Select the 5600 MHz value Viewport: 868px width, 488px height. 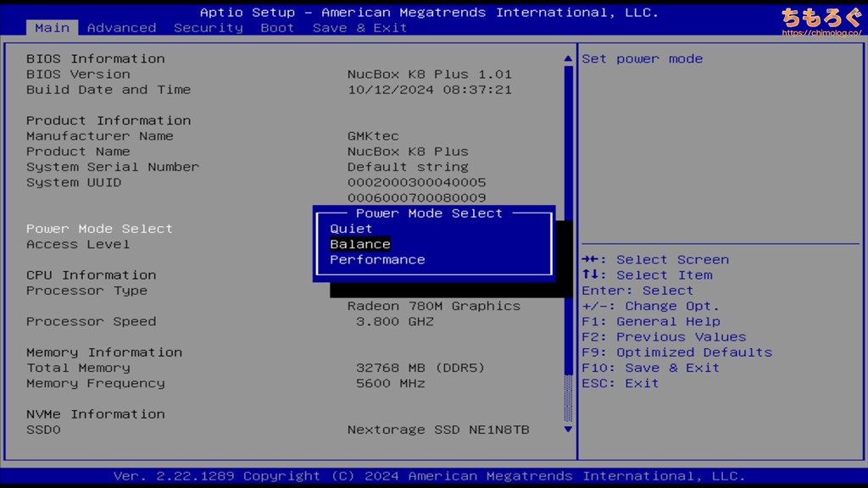point(390,384)
